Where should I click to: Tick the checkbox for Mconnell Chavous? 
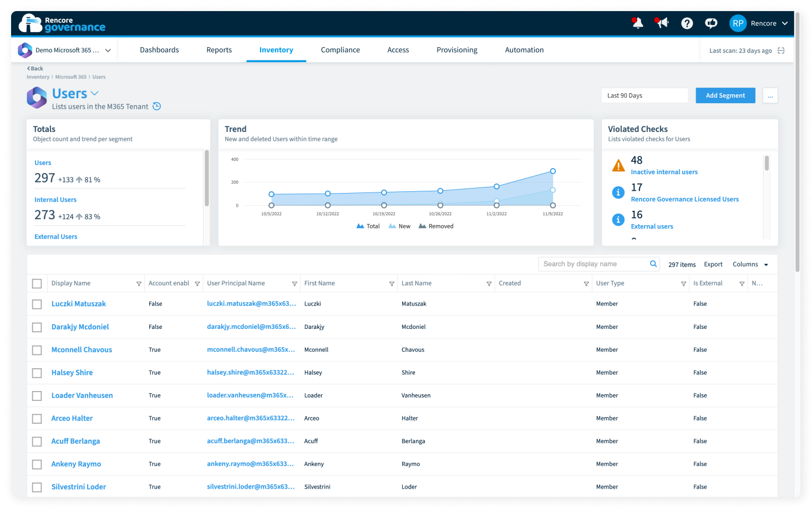coord(37,350)
